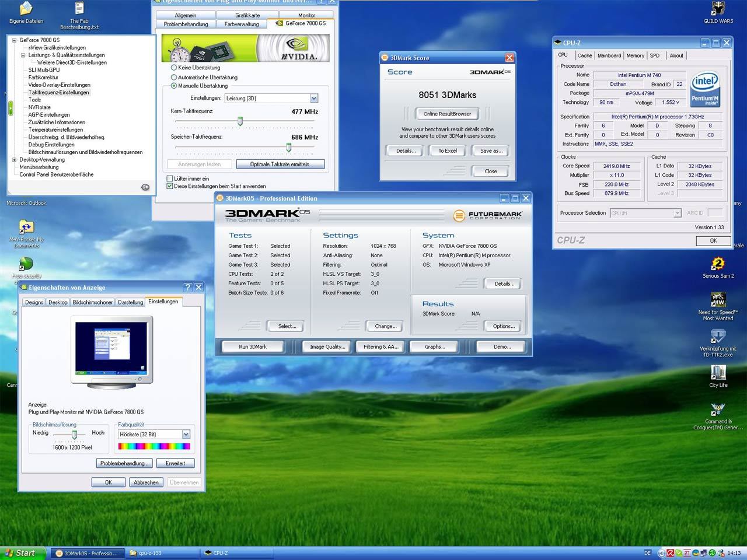Open the Eigene Dateien desktop icon
Screen dimensions: 747x560
tap(26, 9)
